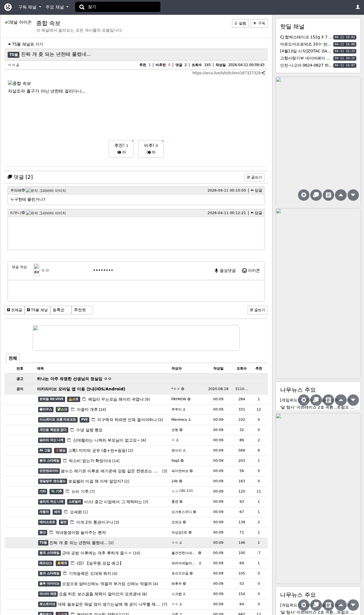Click the AI 그림 channel badge

[x=45, y=450]
